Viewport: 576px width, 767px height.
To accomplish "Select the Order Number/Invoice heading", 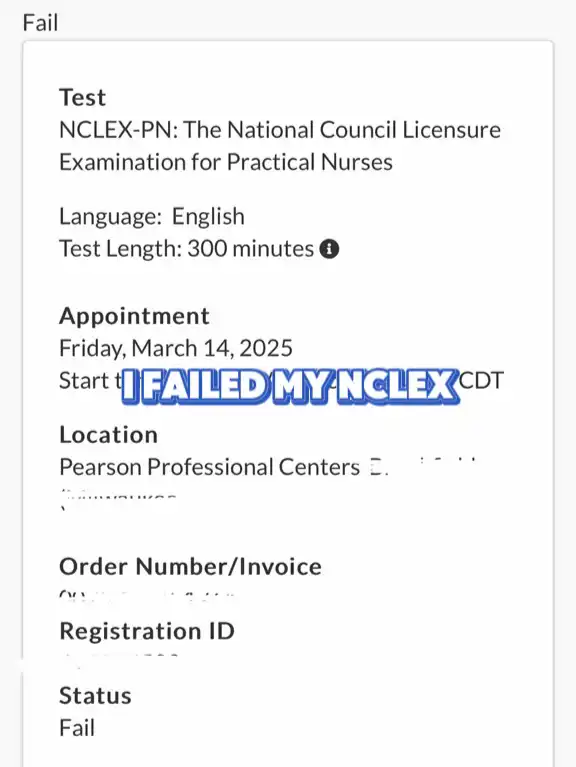I will [x=190, y=566].
